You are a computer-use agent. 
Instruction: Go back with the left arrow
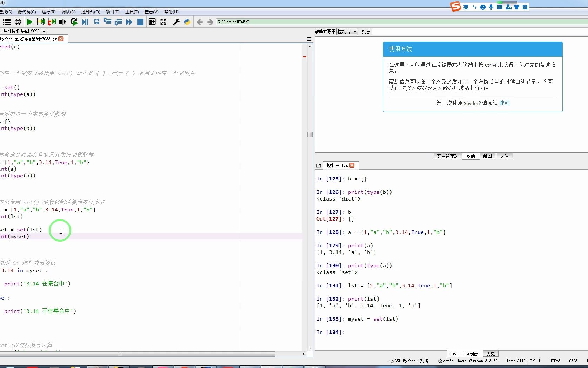[x=200, y=22]
